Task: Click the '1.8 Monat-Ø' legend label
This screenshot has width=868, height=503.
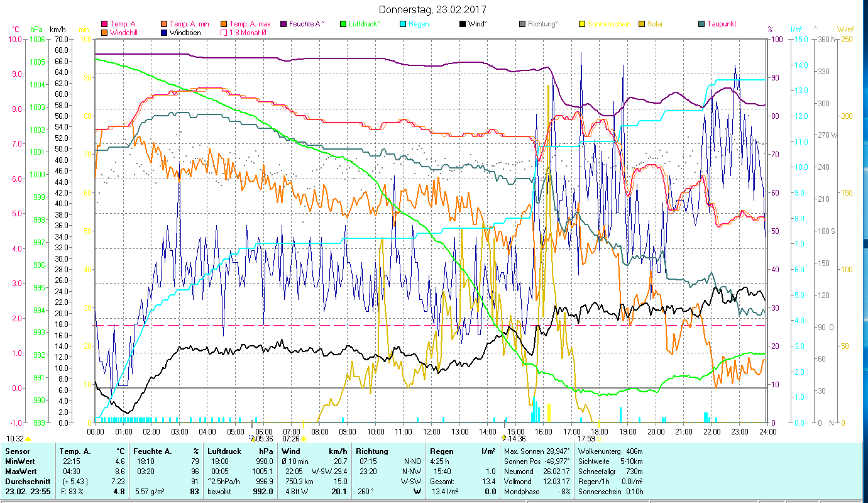Action: pyautogui.click(x=249, y=32)
